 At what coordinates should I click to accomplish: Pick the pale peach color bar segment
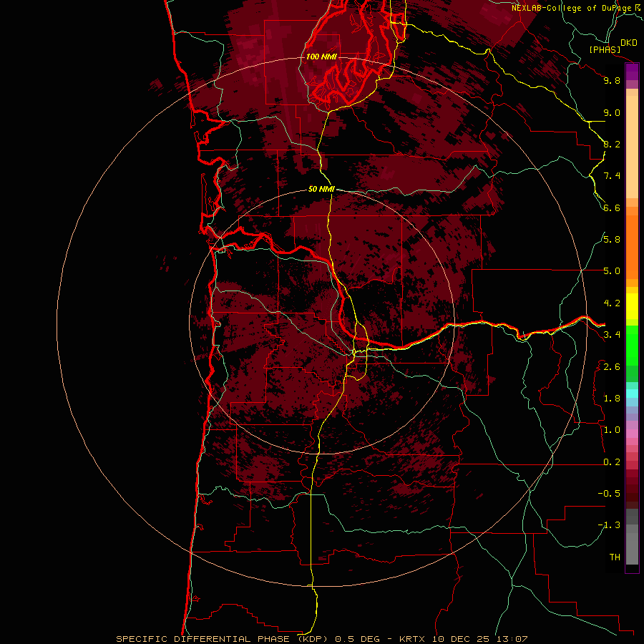(632, 147)
